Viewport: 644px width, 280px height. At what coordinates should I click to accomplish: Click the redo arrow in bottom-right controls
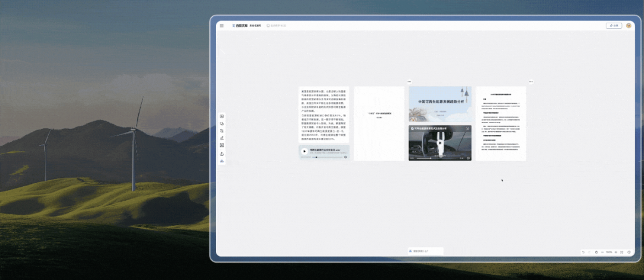point(589,252)
